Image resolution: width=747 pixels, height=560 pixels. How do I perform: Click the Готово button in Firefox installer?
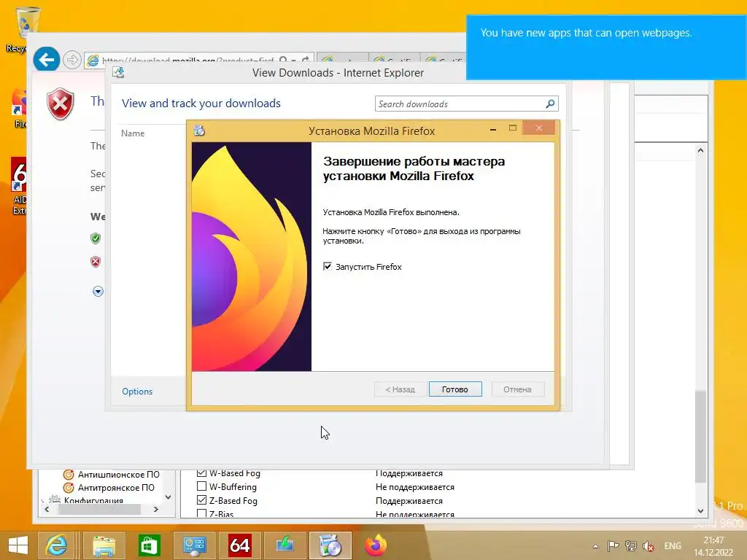pos(455,389)
